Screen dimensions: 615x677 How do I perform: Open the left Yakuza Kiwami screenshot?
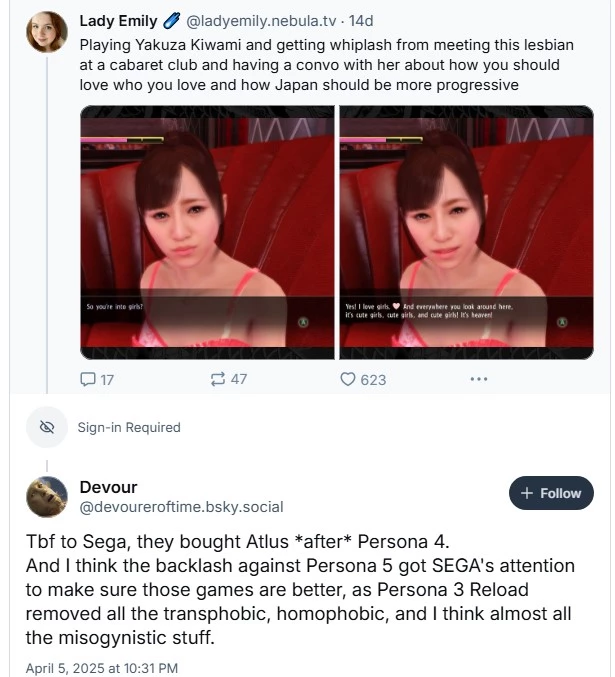[207, 232]
